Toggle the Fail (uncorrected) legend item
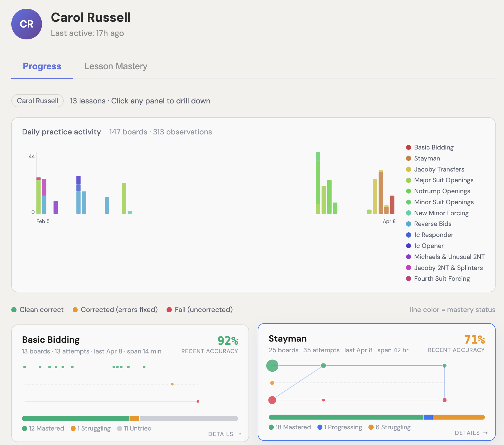Viewport: 504px width, 445px height. pos(199,309)
